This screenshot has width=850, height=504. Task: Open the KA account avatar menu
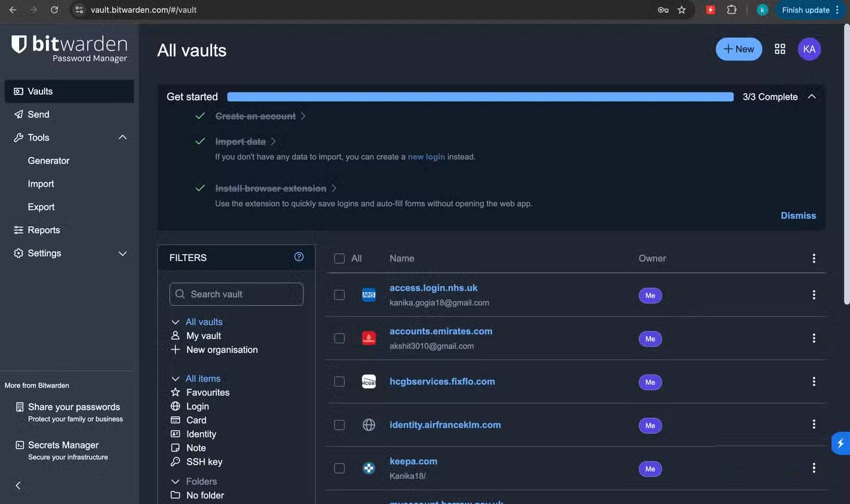[x=809, y=49]
